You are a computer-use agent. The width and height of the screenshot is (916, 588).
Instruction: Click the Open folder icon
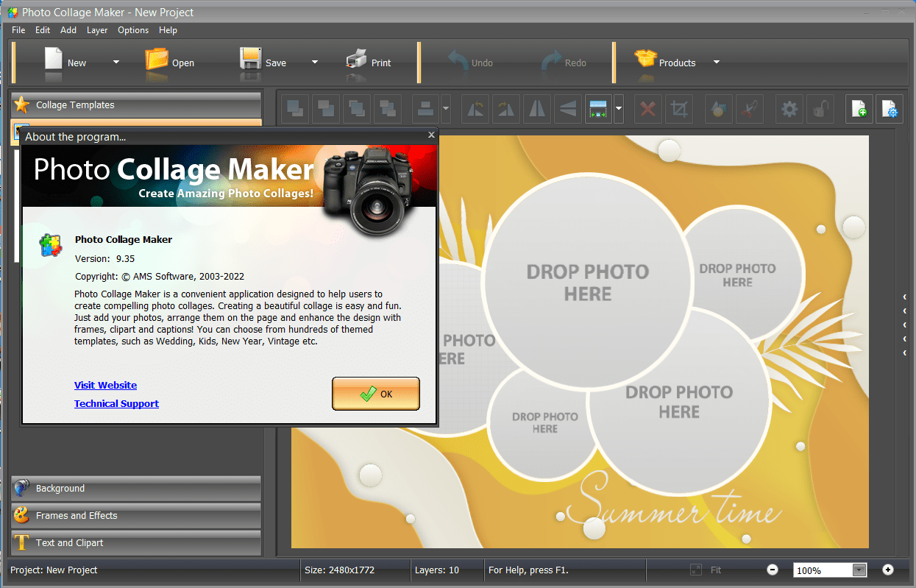pyautogui.click(x=157, y=60)
